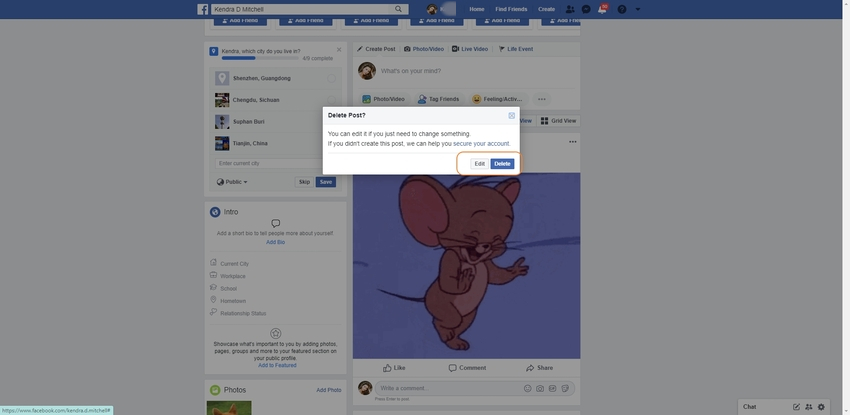Click the Add Bio link
Image resolution: width=850 pixels, height=415 pixels.
pyautogui.click(x=275, y=242)
